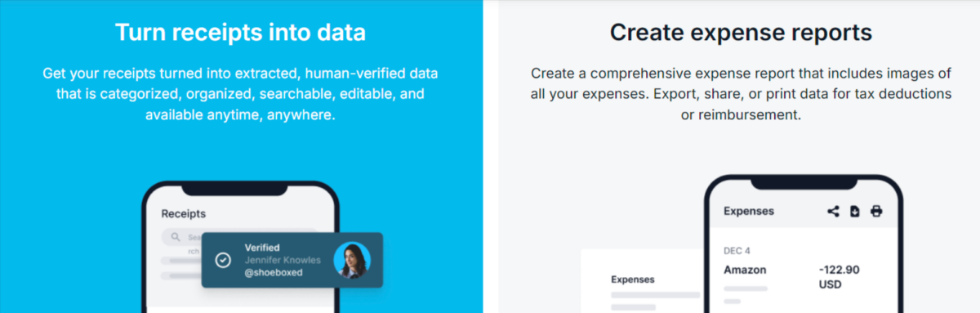Click Jennifer Knowles' profile avatar
The height and width of the screenshot is (313, 980).
[x=352, y=260]
